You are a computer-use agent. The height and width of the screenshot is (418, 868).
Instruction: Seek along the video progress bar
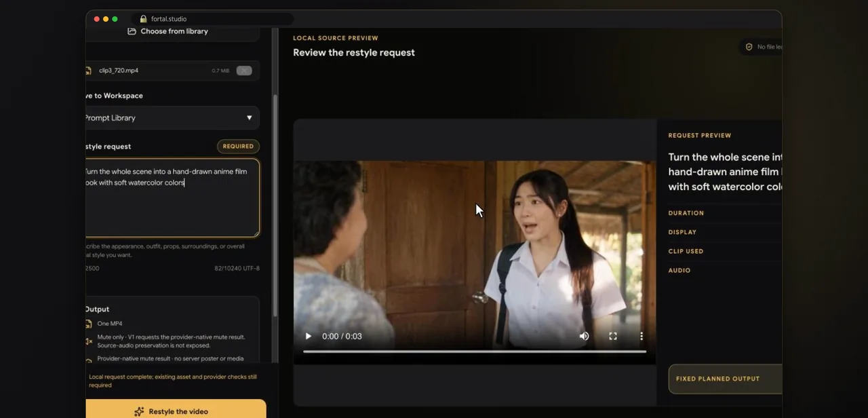pos(475,351)
